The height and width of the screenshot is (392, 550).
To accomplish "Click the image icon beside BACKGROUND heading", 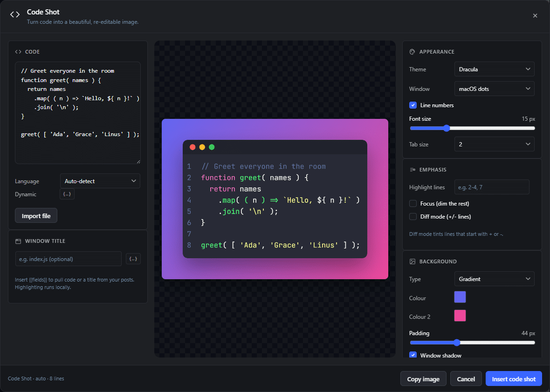I will coord(412,261).
